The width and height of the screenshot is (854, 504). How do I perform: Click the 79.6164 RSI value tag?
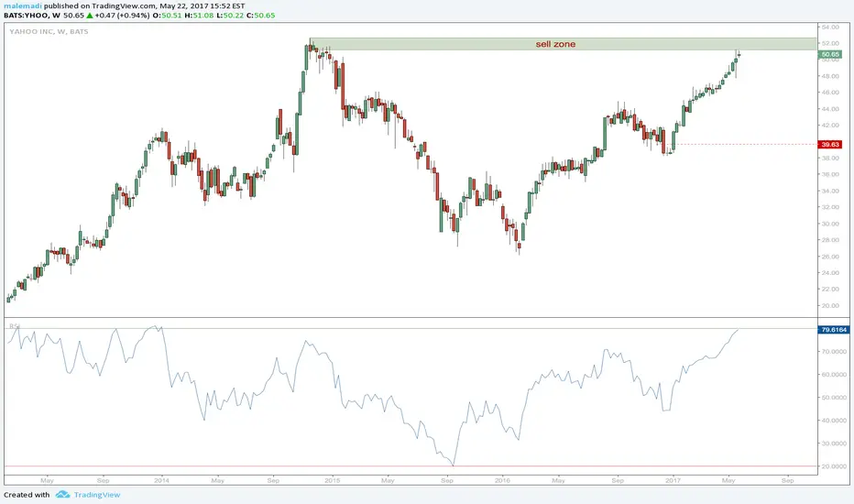click(x=833, y=330)
